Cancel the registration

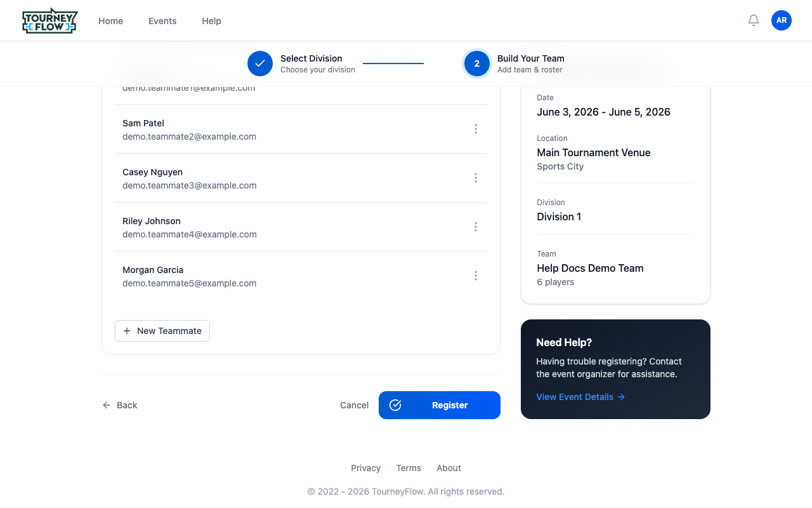(354, 405)
